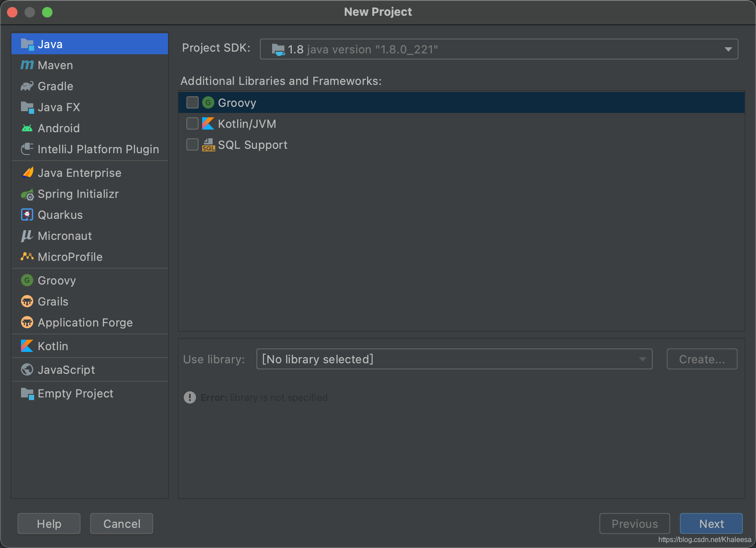Screen dimensions: 756x548
Task: Select the Micronaut label
Action: 65,236
